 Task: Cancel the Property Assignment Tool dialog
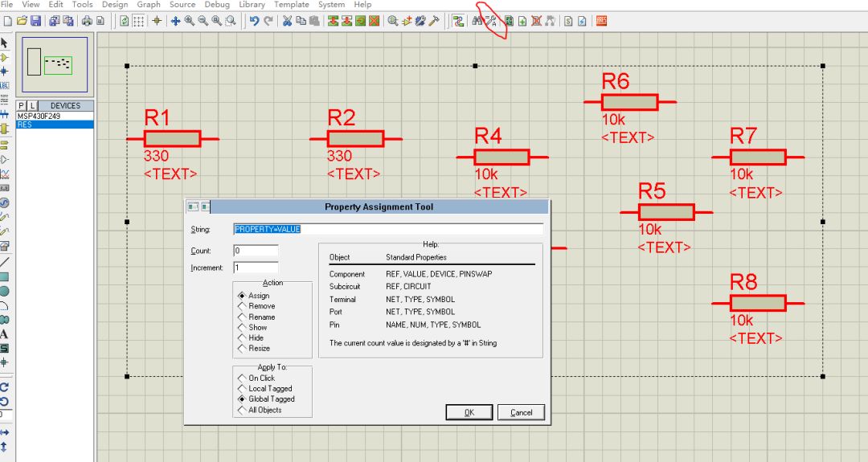(x=521, y=412)
